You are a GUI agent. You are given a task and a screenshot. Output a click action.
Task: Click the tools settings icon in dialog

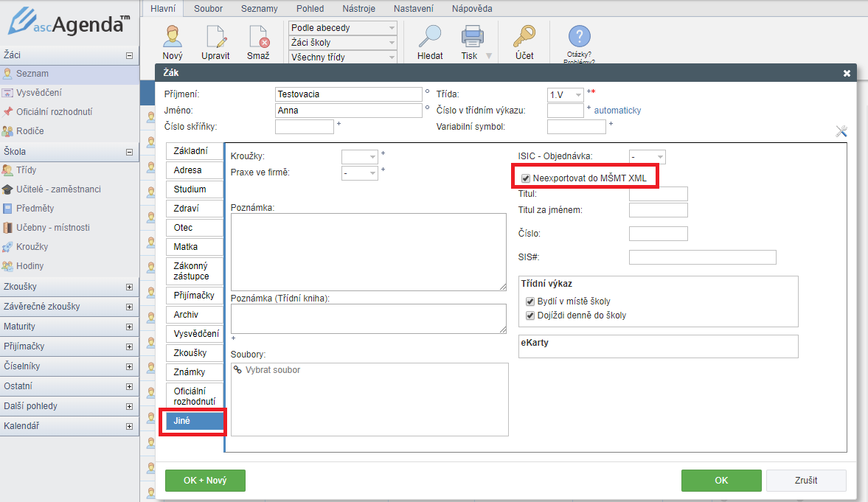pos(841,131)
